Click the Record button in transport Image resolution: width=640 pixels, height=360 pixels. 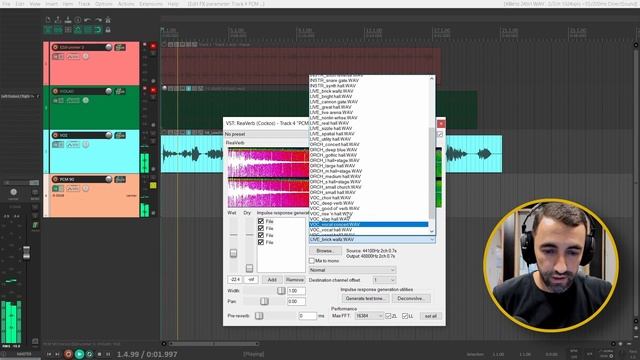pos(68,354)
